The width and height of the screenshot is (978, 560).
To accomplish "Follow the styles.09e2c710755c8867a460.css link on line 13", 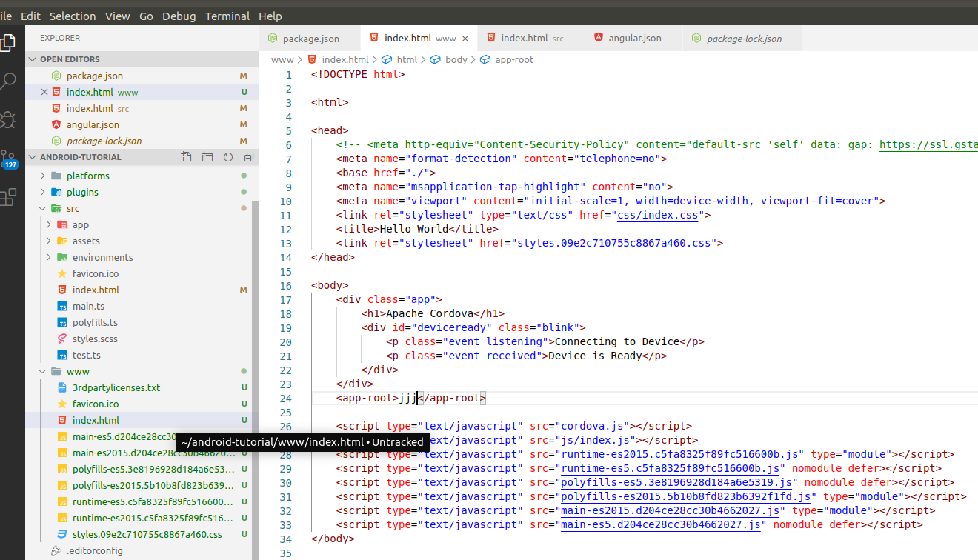I will click(614, 243).
